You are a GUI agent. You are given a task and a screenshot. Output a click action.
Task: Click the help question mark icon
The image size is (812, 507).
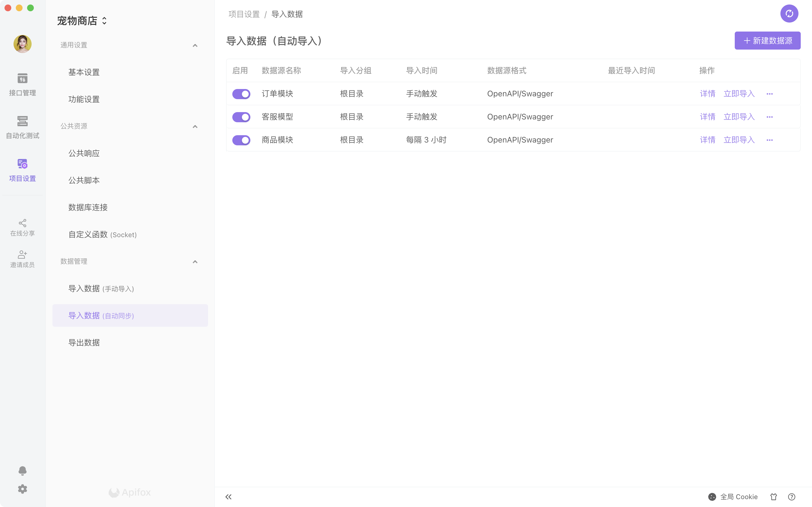tap(791, 497)
